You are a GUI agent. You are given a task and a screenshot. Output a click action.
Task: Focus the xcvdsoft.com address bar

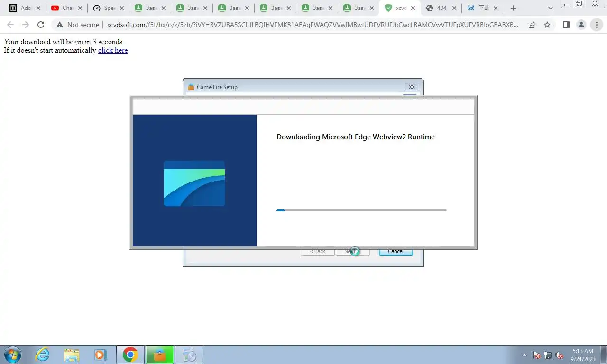[x=313, y=25]
